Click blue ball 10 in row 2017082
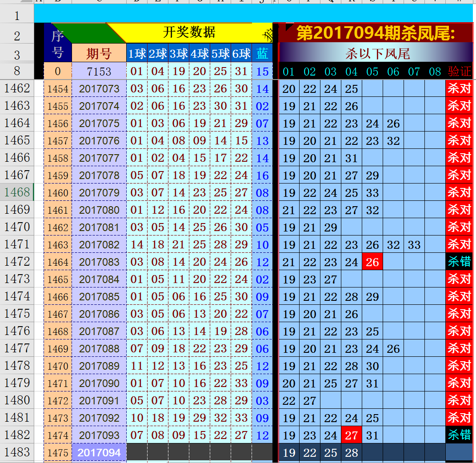 coord(262,244)
